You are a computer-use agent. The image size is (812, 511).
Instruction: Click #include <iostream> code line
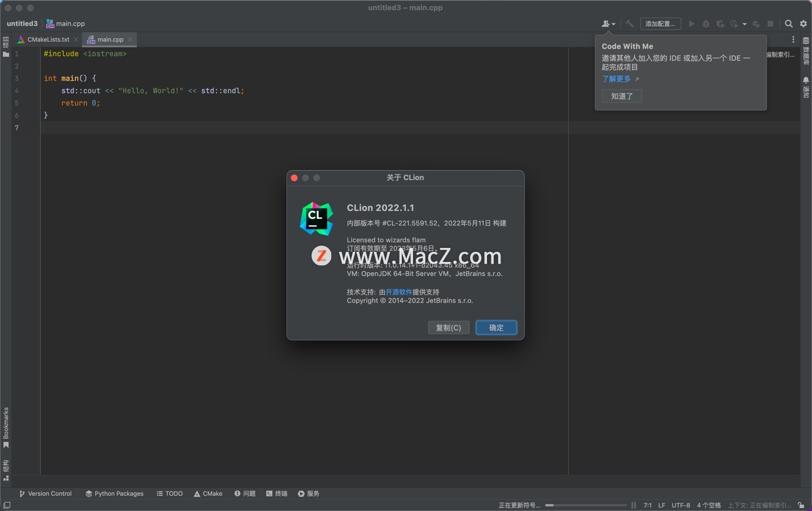tap(85, 54)
